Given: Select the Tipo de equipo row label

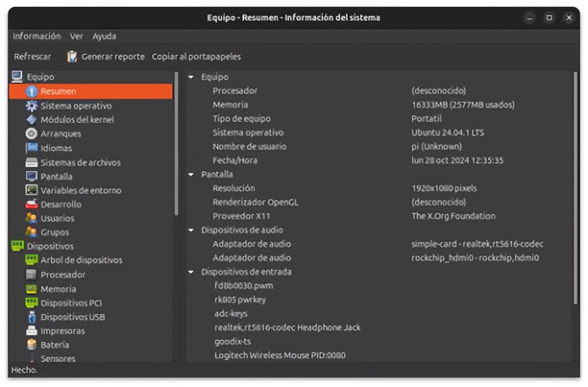Looking at the screenshot, I should pyautogui.click(x=241, y=119).
